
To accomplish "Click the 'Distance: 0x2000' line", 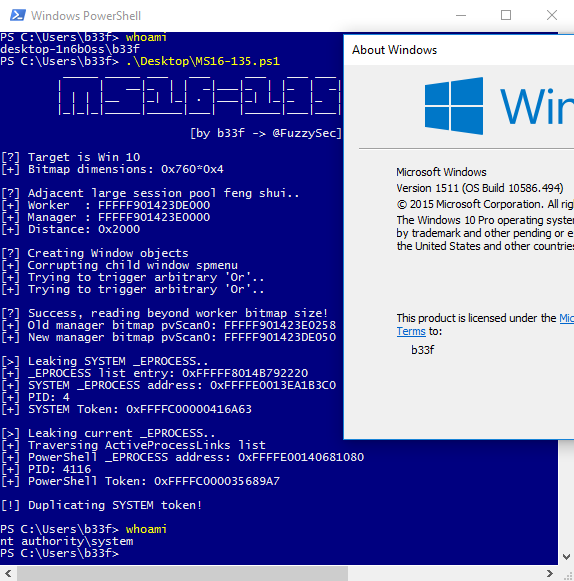I will coord(70,229).
